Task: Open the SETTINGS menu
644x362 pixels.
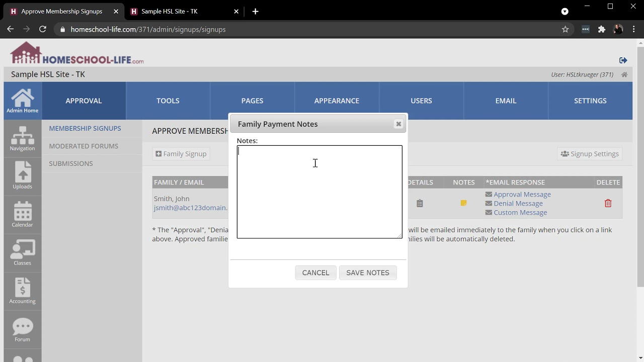Action: point(590,101)
